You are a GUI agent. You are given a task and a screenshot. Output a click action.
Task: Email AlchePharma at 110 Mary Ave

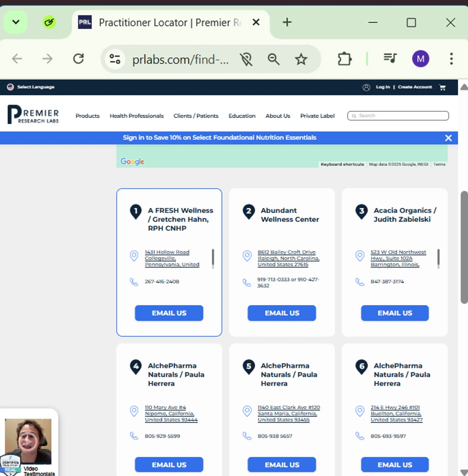[169, 465]
